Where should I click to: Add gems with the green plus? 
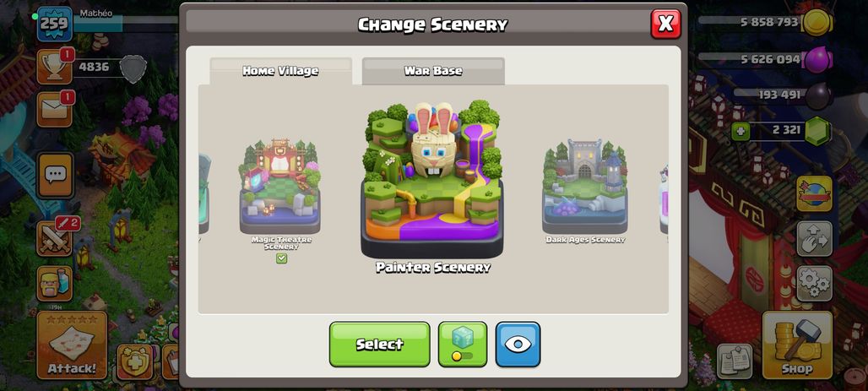click(x=741, y=131)
